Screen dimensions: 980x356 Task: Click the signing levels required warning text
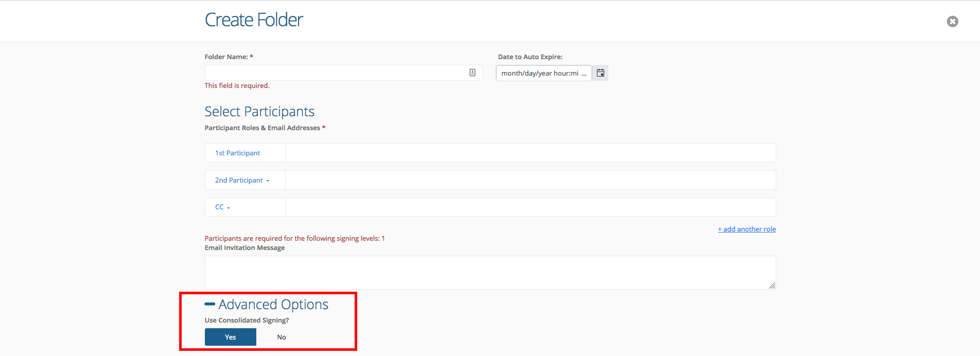(295, 238)
